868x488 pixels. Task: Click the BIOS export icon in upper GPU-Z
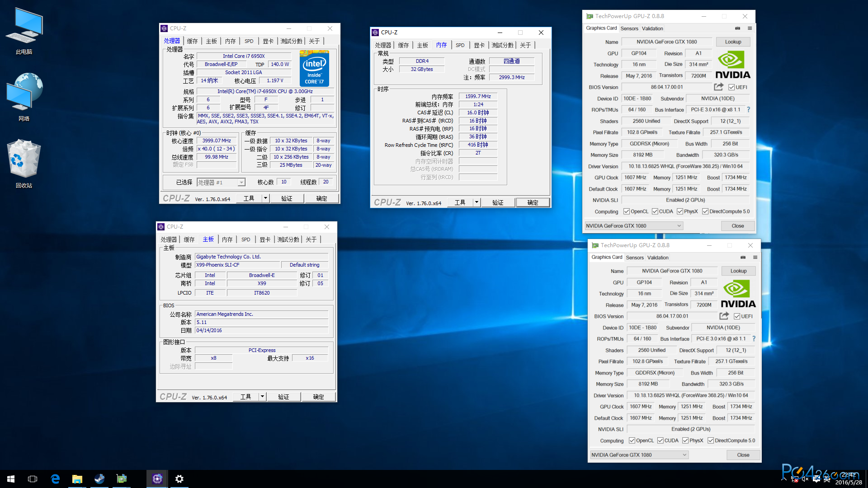click(x=718, y=87)
